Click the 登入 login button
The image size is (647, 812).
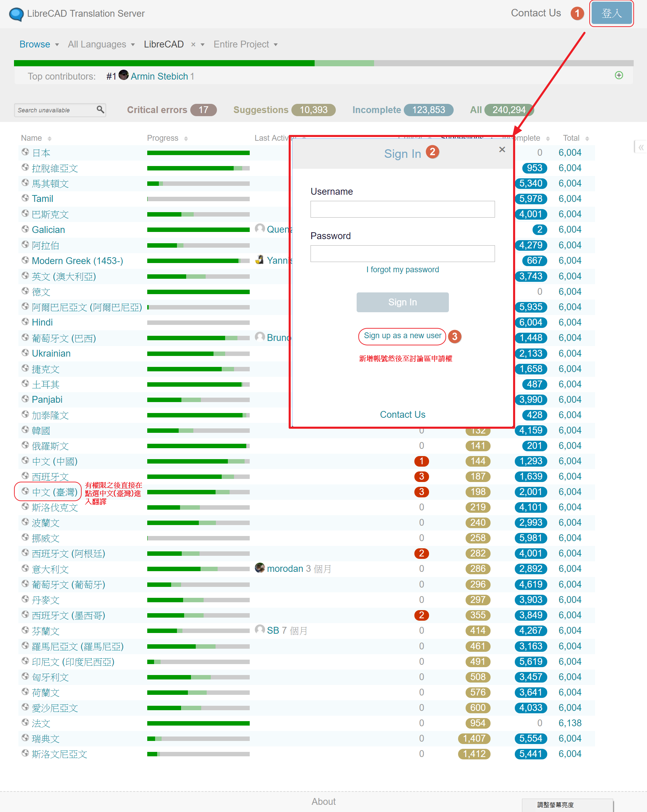click(611, 14)
